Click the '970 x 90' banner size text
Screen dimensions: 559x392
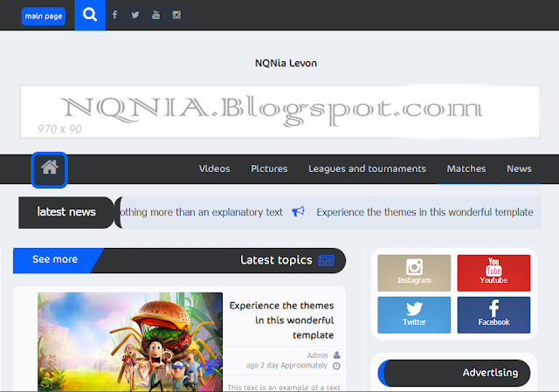pyautogui.click(x=60, y=129)
